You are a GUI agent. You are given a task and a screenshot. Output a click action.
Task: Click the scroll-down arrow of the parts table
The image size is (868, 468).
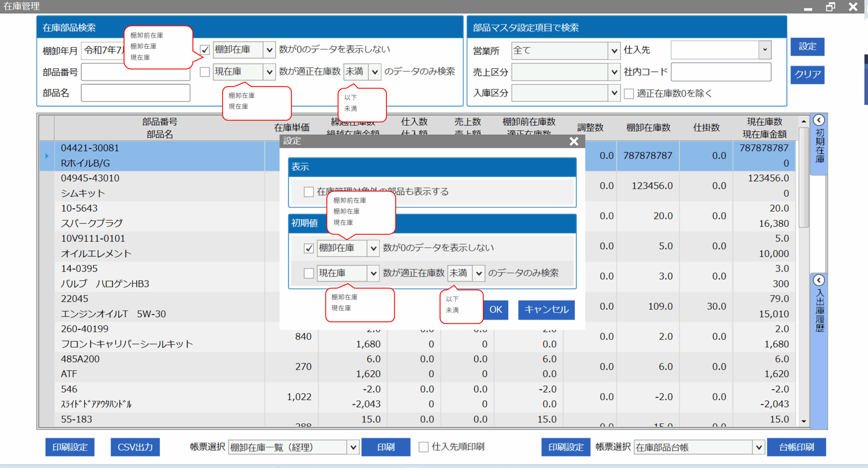[x=804, y=421]
